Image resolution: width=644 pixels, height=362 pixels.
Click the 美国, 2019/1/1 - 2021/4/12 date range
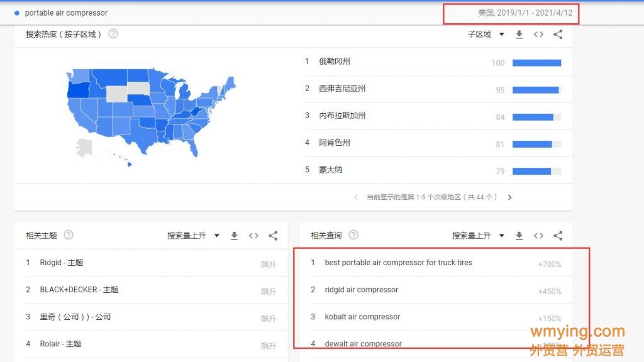(525, 13)
